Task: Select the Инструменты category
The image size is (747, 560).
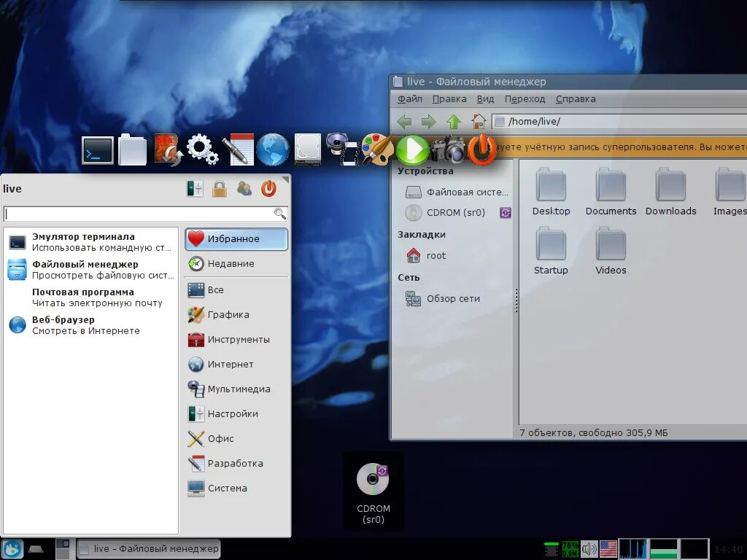Action: click(x=236, y=340)
